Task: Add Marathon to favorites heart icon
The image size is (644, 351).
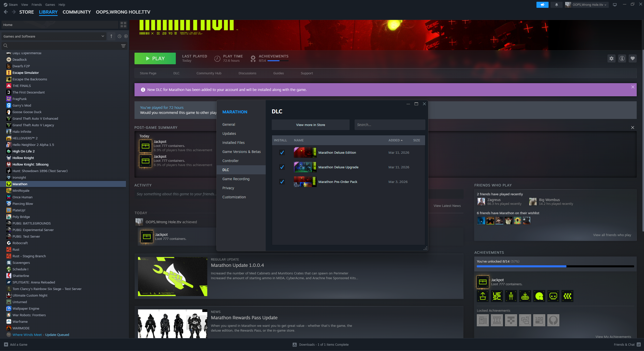Action: point(632,58)
